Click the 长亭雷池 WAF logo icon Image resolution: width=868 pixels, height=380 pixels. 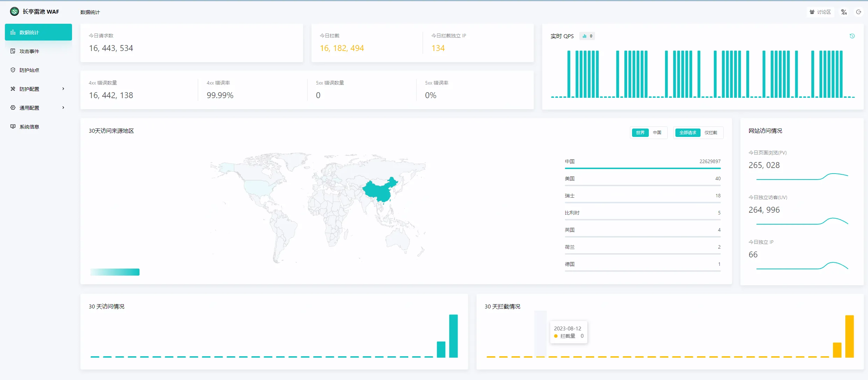pyautogui.click(x=14, y=12)
